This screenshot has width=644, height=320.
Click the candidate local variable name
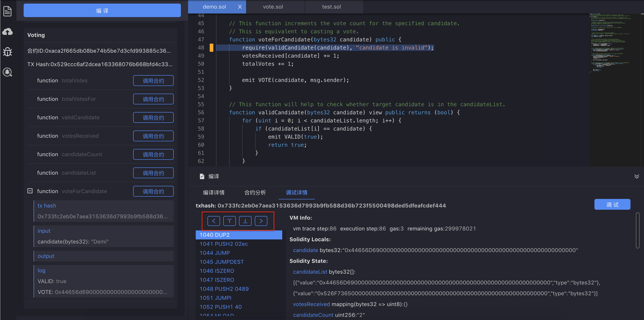click(305, 250)
